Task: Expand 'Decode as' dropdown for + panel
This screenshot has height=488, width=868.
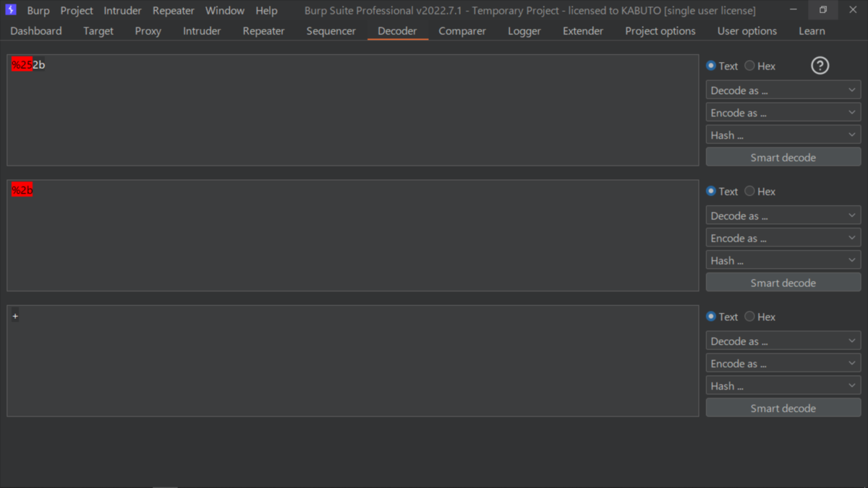Action: 783,341
